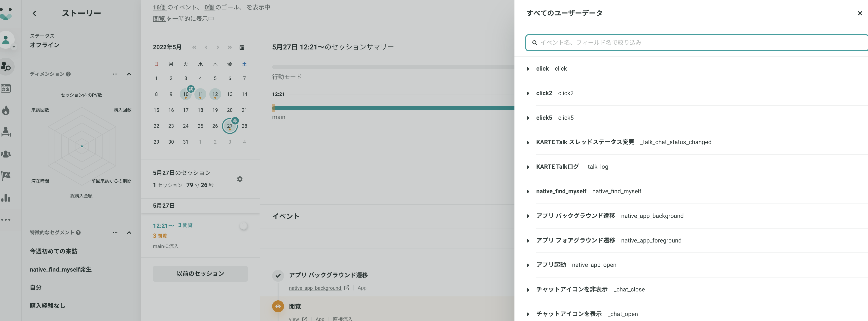The width and height of the screenshot is (868, 321).
Task: Go back from ストーリー page
Action: [34, 13]
